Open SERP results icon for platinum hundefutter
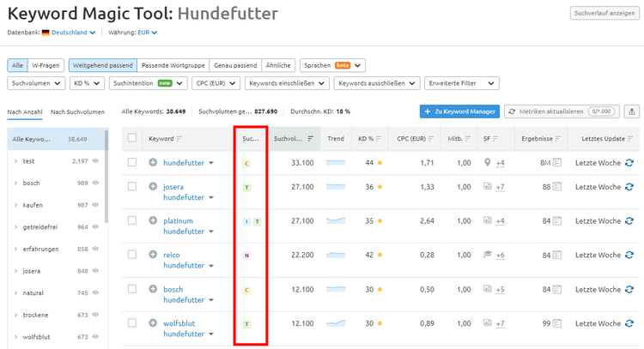This screenshot has height=349, width=644. [557, 220]
